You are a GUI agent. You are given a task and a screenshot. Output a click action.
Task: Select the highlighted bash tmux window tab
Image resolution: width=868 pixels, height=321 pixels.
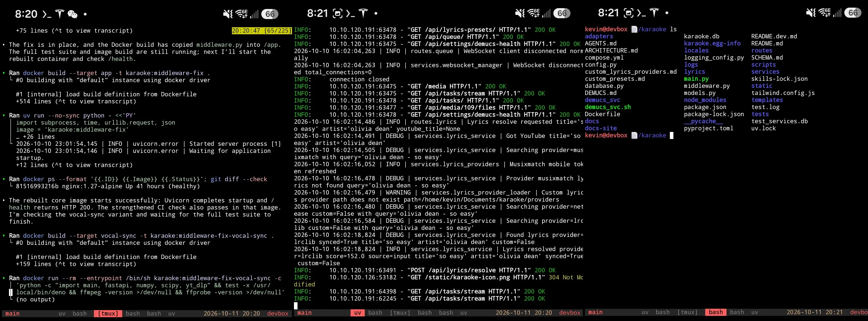[716, 312]
